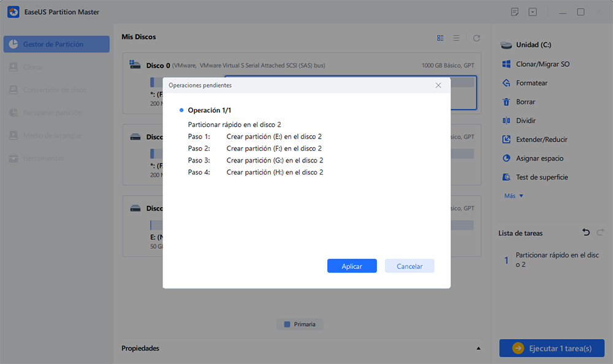Open the title bar dropdown menu icon
Screen dimensions: 613x364
pos(533,12)
